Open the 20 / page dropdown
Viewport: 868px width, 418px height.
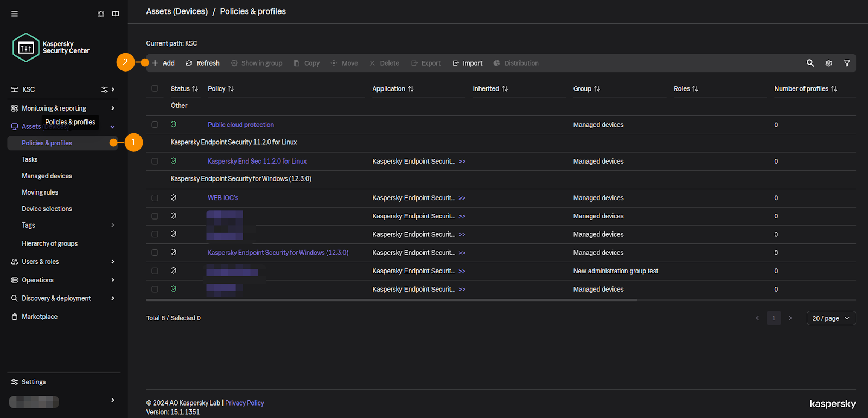click(x=831, y=318)
